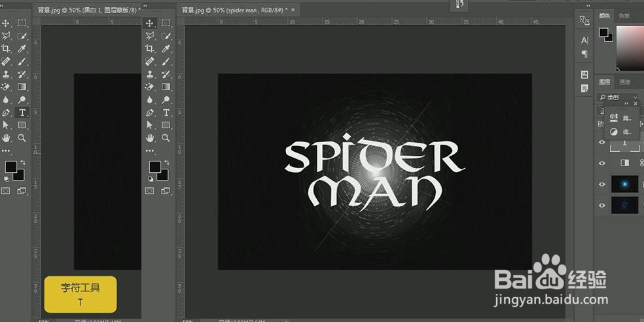Viewport: 644px width, 322px height.
Task: Select the Blur tool in the toolbar beside spider man document
Action: (x=150, y=99)
